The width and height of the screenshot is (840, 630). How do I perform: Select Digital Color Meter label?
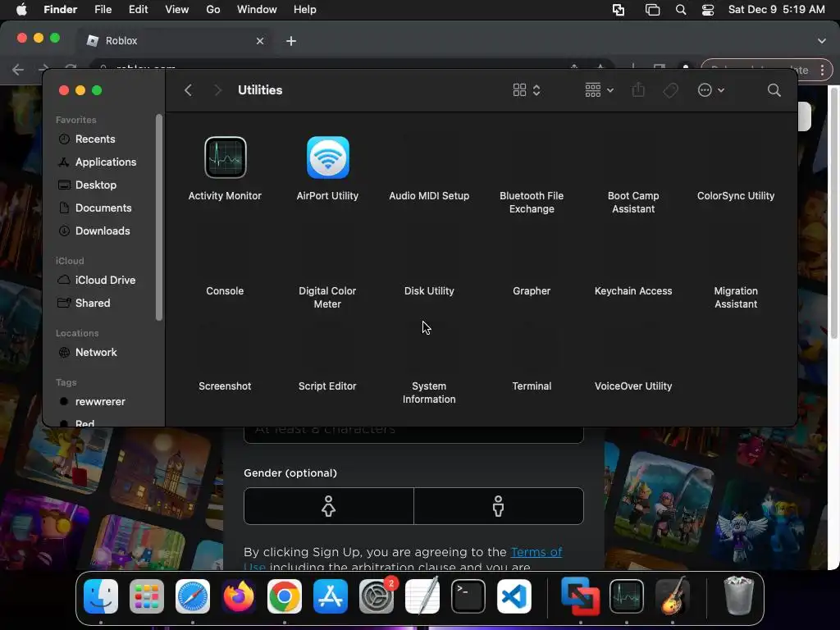[x=327, y=297]
